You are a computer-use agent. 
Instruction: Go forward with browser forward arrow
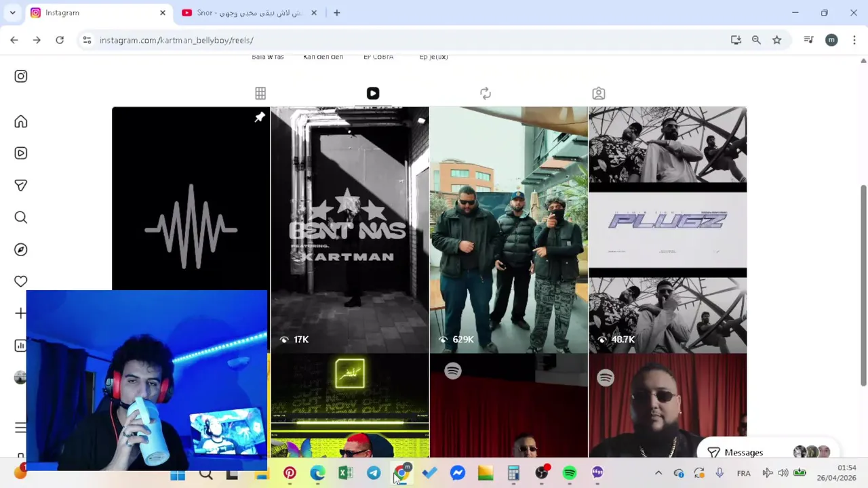click(x=37, y=41)
